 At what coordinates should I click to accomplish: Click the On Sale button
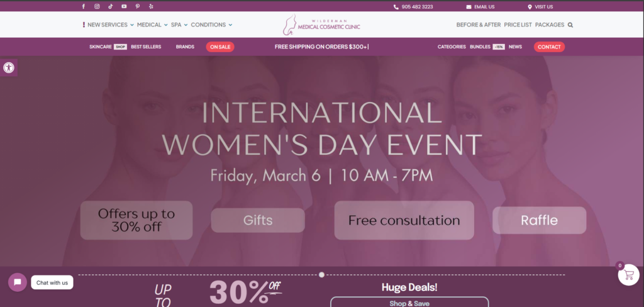[x=220, y=47]
